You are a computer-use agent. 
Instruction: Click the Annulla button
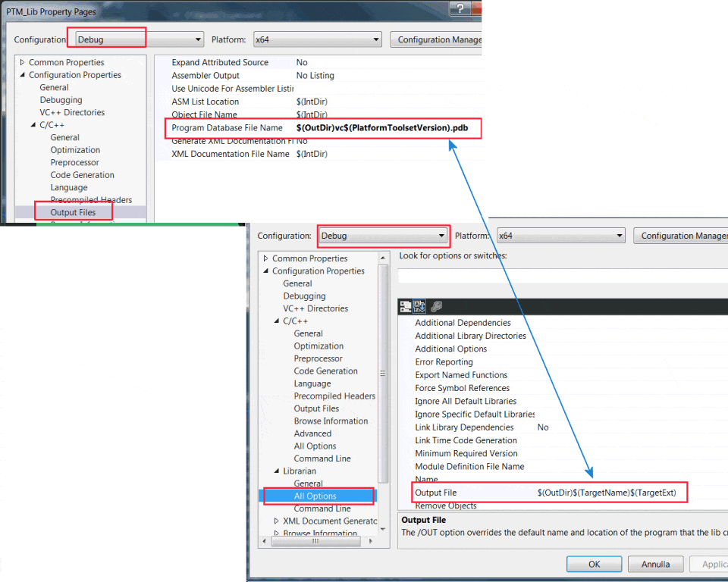655,564
